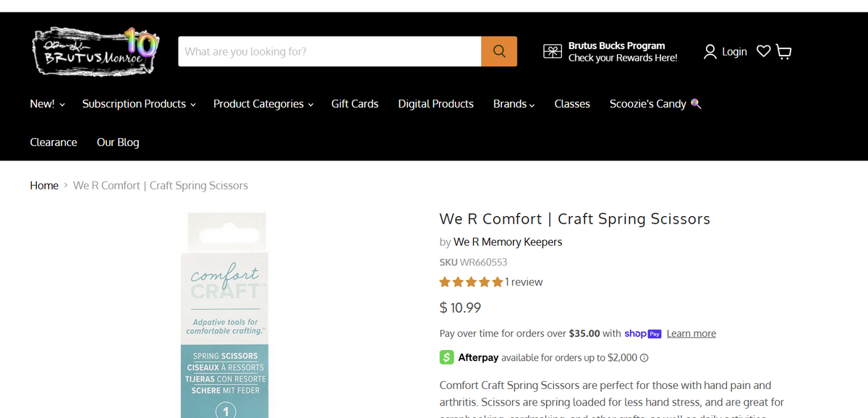Open the shopping cart icon

783,51
